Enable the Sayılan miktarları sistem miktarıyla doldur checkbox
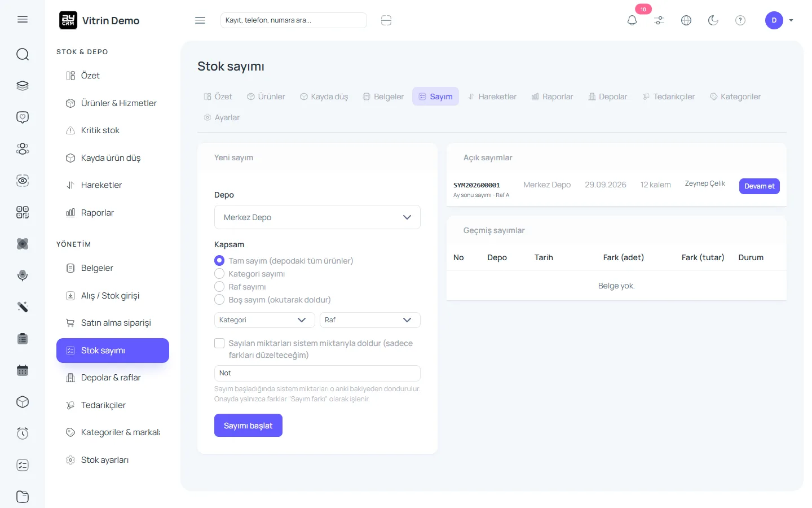812x508 pixels. coord(219,343)
